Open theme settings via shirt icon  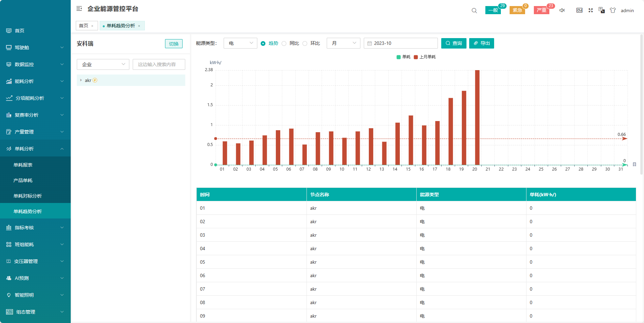[613, 10]
